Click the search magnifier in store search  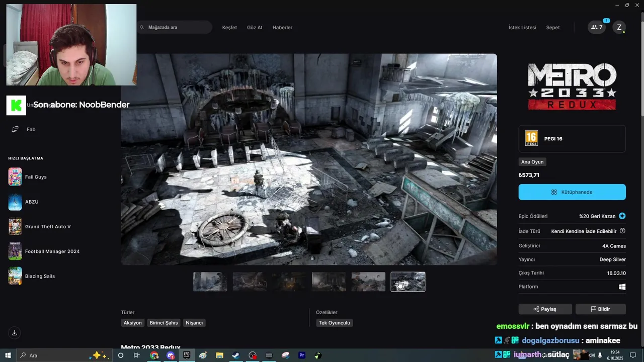(x=142, y=27)
